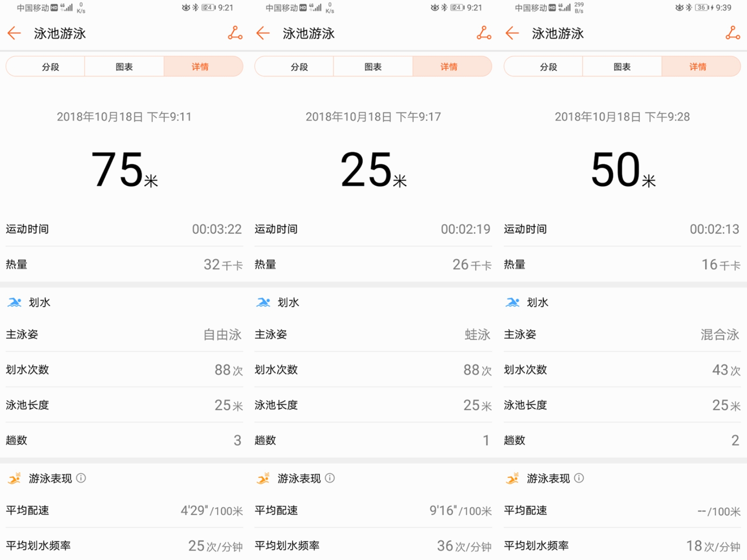Tap the date 2018年10月18日 下午9:17

(373, 117)
